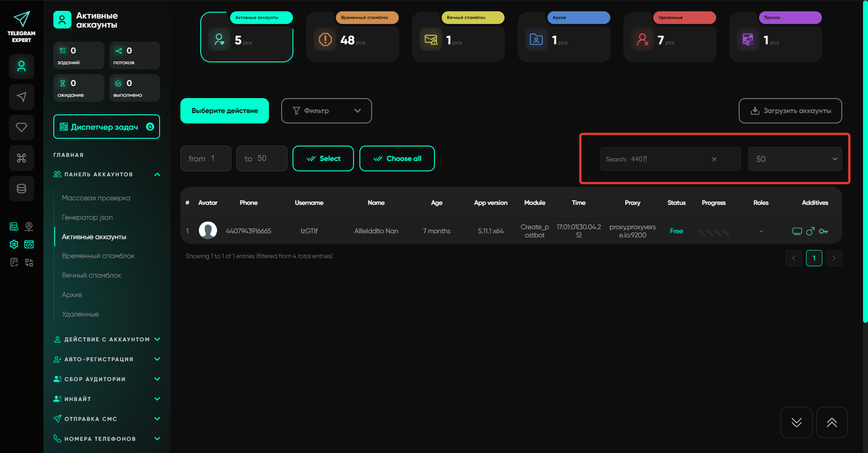
Task: Open the 50 entries-per-page dropdown
Action: (794, 159)
